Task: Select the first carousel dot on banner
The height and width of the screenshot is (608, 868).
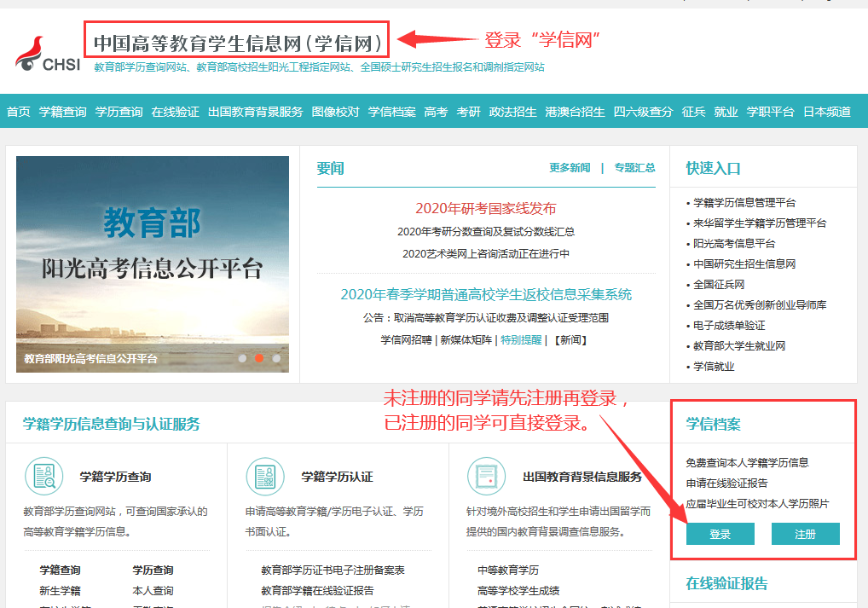Action: point(242,358)
